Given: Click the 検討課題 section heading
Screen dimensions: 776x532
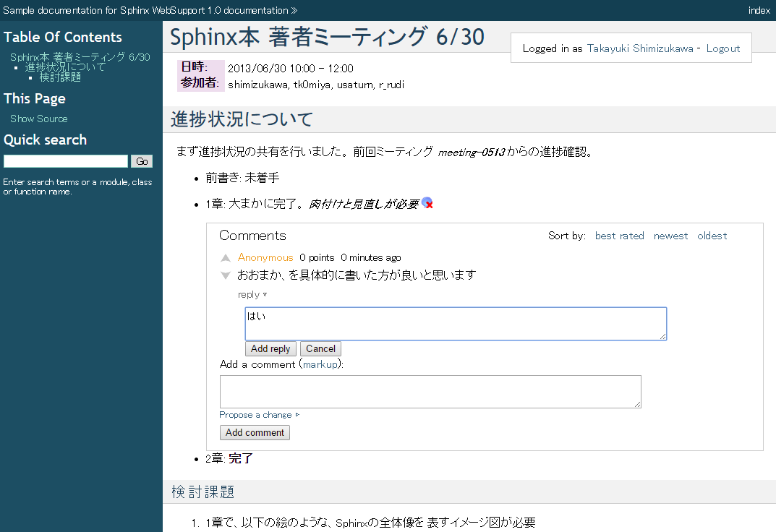Looking at the screenshot, I should click(x=203, y=492).
